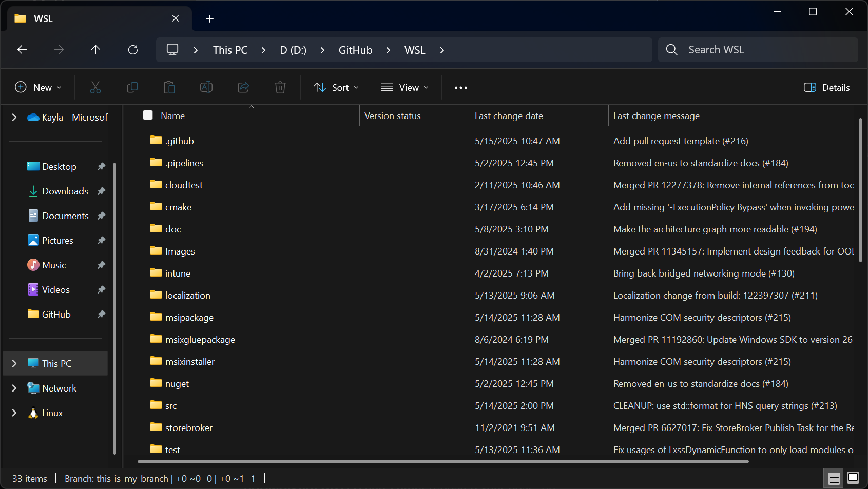This screenshot has height=489, width=868.
Task: Open the See more ellipsis menu
Action: (x=460, y=88)
